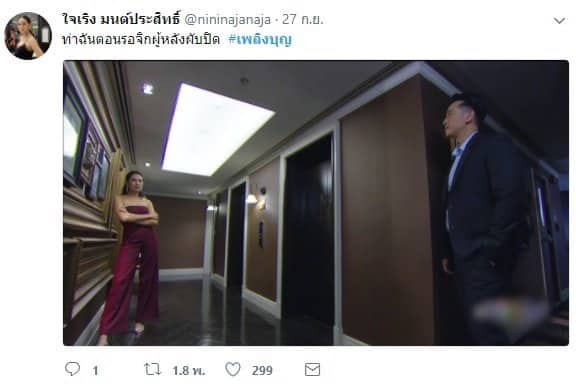Click the framed pictures on the hallway wall
This screenshot has height=384, width=576.
(87, 147)
